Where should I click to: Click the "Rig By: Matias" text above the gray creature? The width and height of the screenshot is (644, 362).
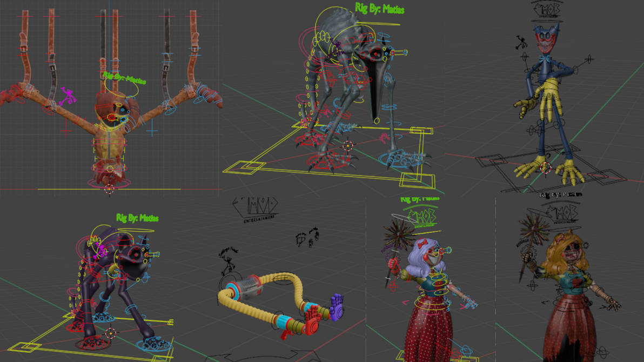click(380, 8)
